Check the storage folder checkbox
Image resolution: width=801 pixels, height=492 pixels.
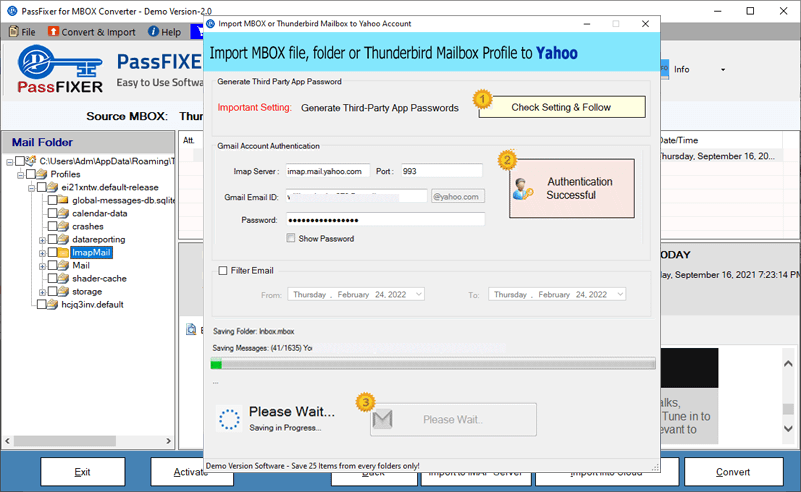tap(52, 291)
